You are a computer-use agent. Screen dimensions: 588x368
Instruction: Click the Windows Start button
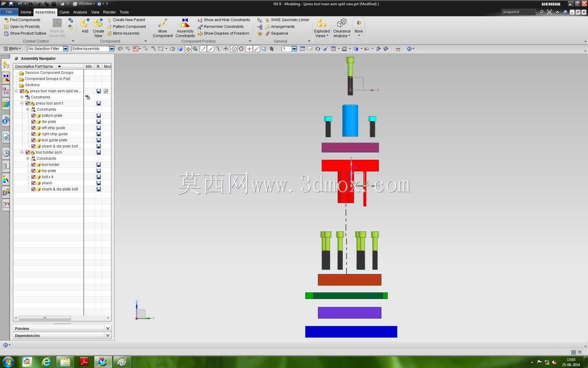click(x=8, y=362)
